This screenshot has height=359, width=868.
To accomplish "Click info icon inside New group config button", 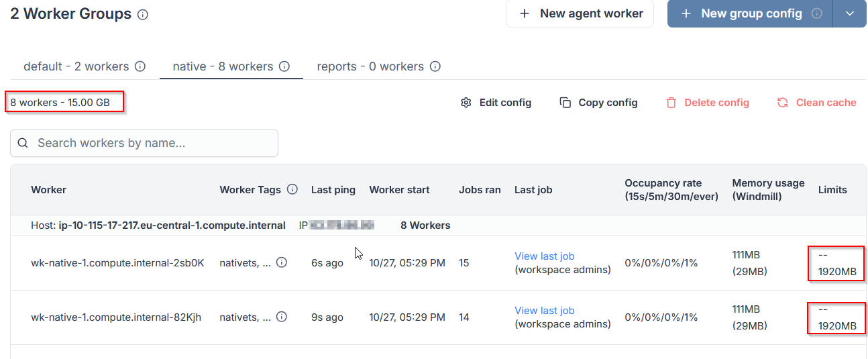I will coord(816,13).
